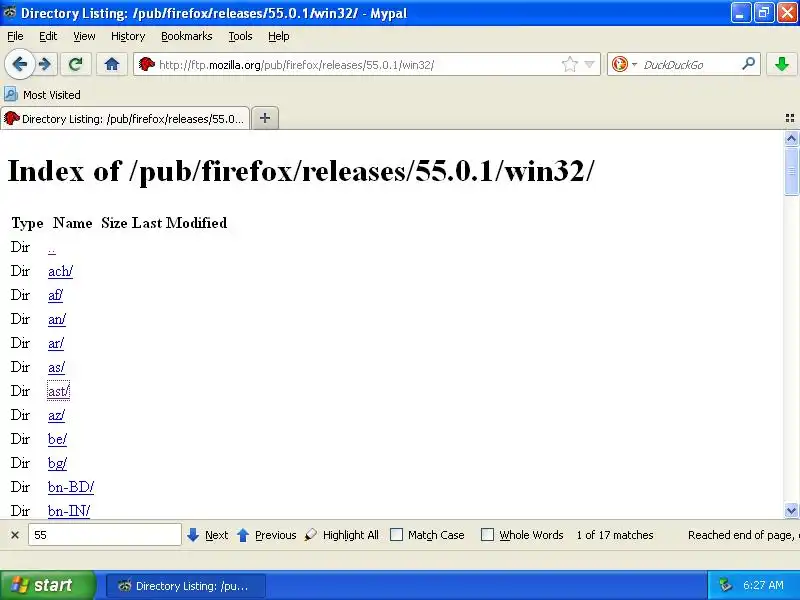Click the 'Name' column header
The width and height of the screenshot is (800, 600).
coord(72,223)
